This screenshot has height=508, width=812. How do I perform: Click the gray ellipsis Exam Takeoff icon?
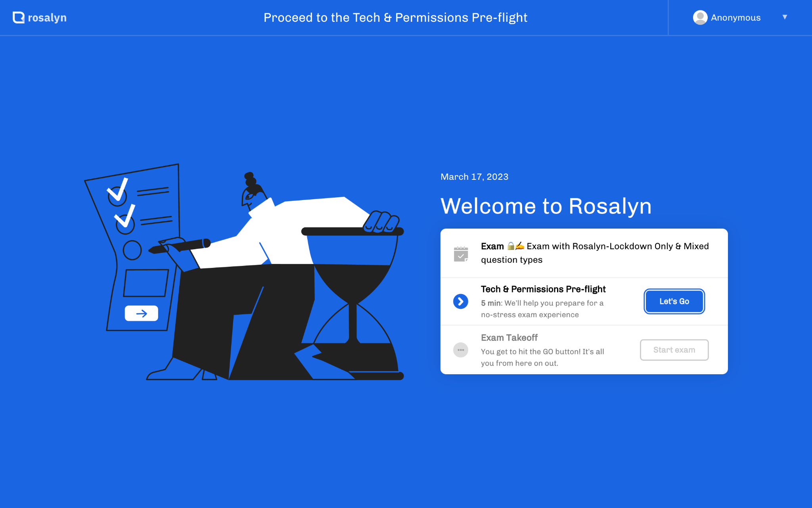coord(461,350)
